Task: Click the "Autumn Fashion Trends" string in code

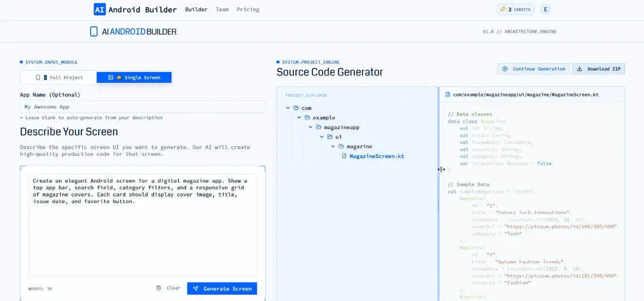Action: (x=530, y=262)
